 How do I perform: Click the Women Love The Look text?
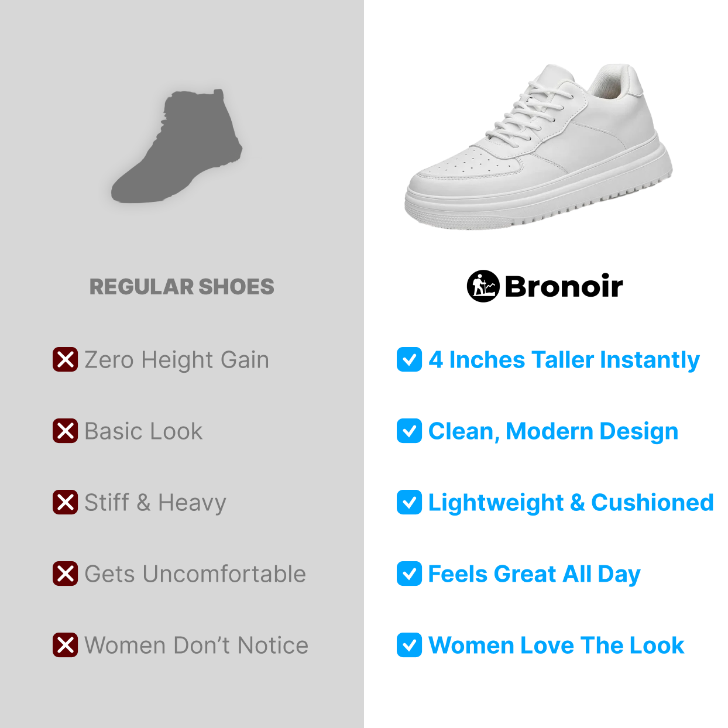556,645
